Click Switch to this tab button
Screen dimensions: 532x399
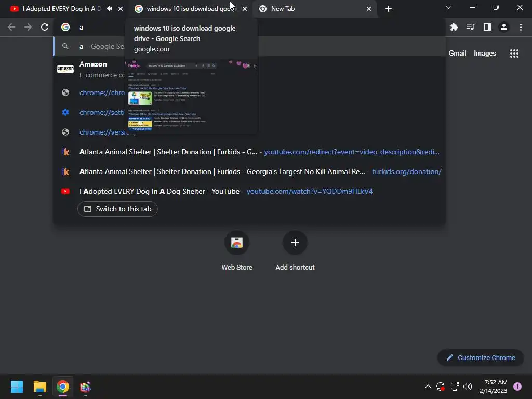117,209
